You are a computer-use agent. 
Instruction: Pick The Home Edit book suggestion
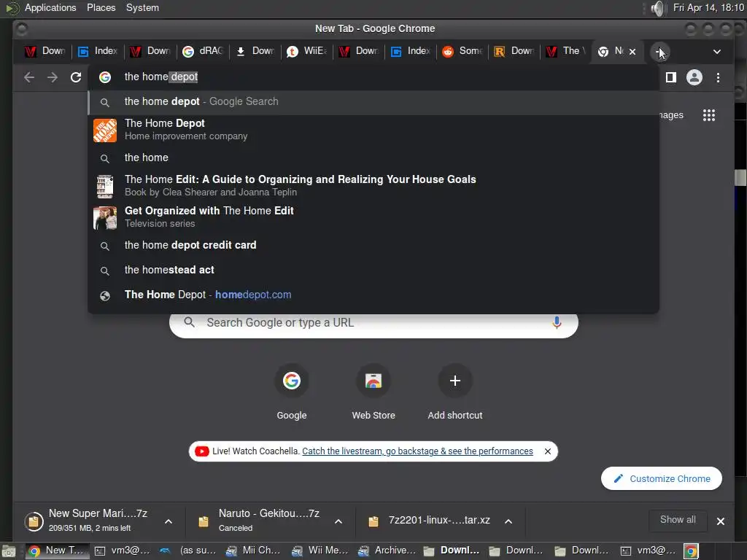(373, 186)
